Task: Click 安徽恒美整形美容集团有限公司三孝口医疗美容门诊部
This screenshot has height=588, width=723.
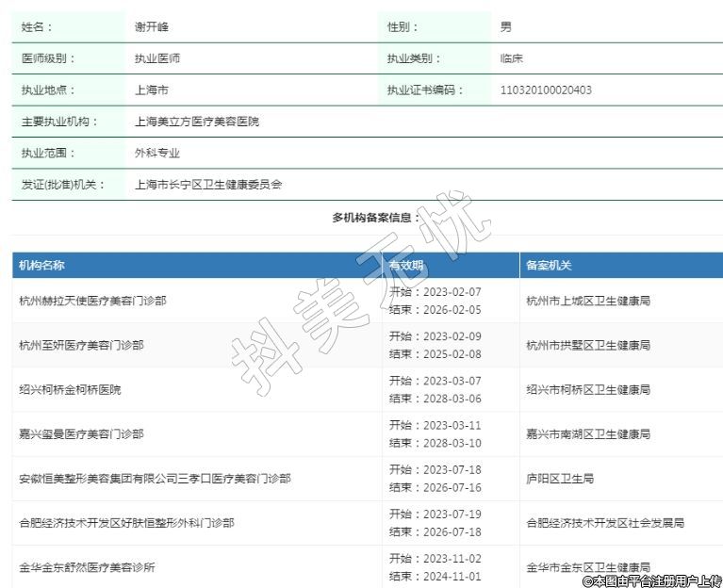Action: pyautogui.click(x=155, y=479)
